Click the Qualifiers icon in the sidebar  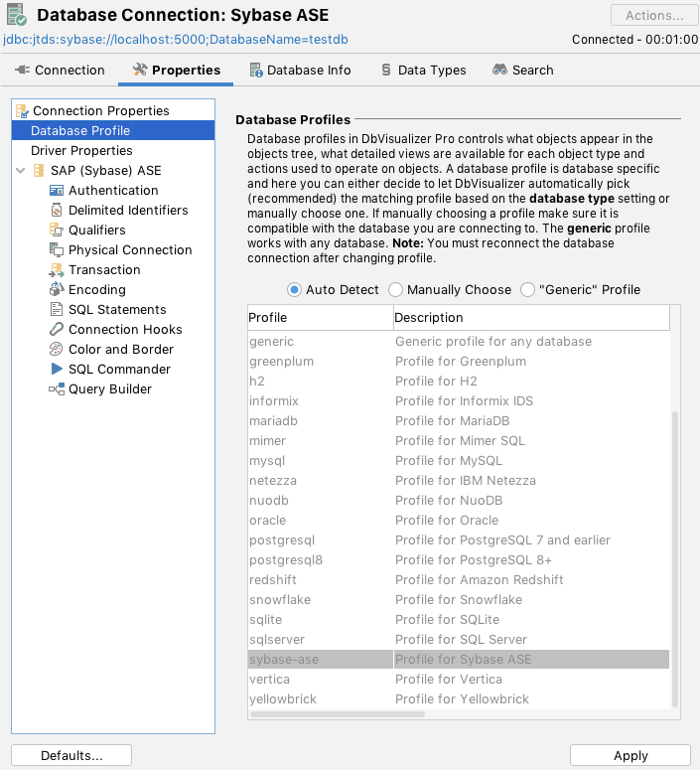[57, 230]
